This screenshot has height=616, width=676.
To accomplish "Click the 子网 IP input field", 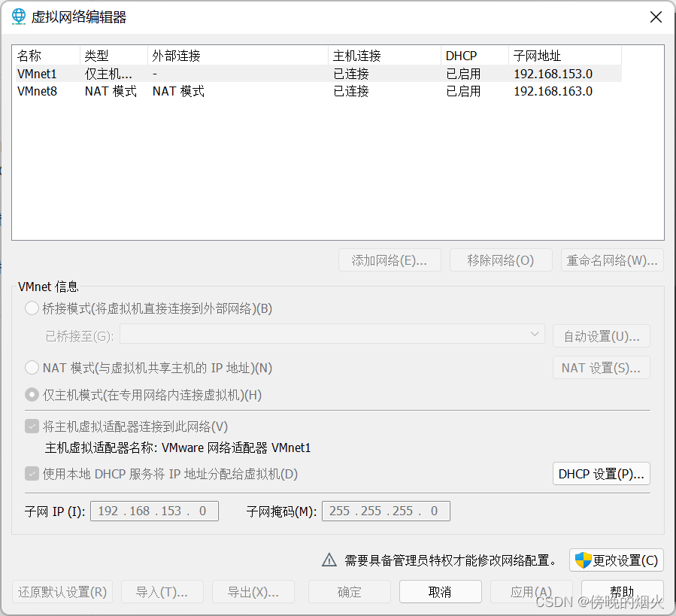I will tap(154, 511).
